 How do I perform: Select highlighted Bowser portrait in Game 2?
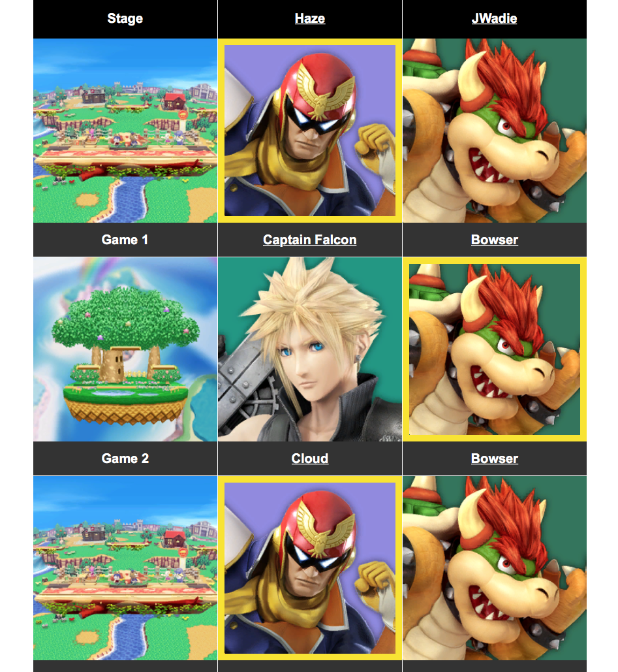[494, 349]
